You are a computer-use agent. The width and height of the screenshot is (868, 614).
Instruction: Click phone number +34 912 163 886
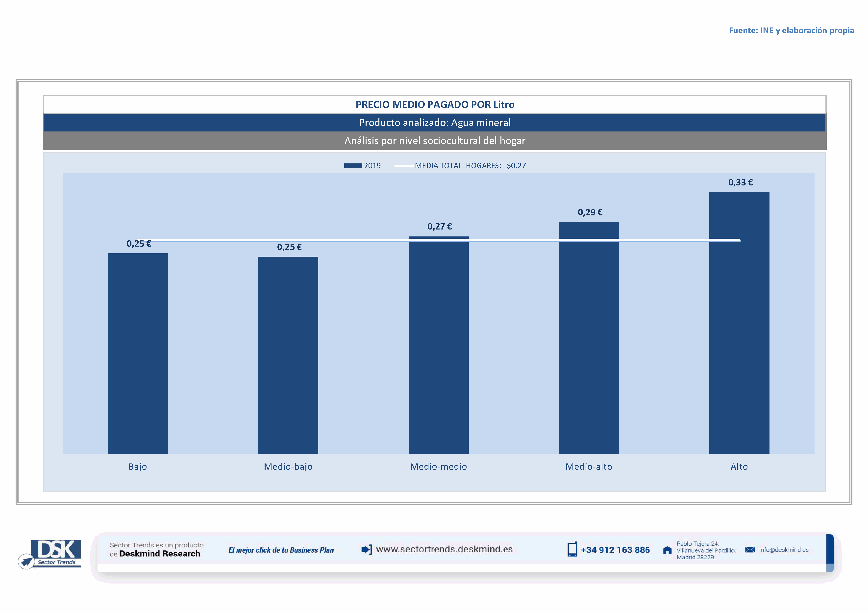tap(615, 550)
